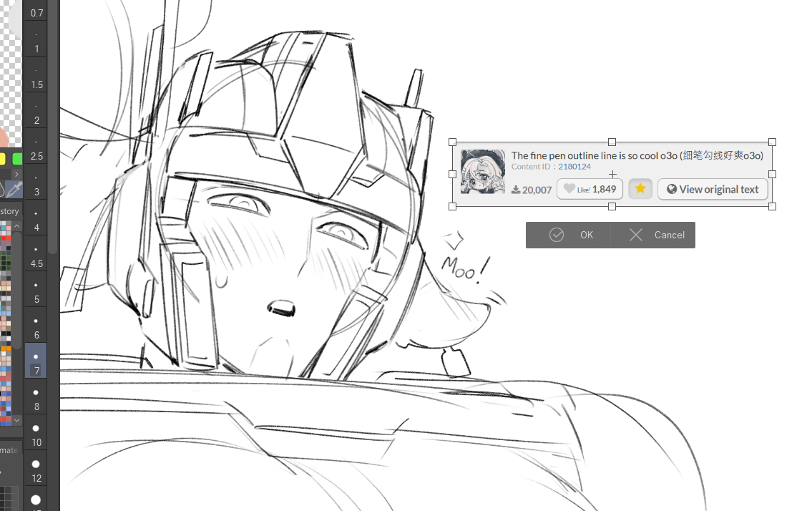Cancel the transform operation
812x511 pixels.
click(x=654, y=235)
